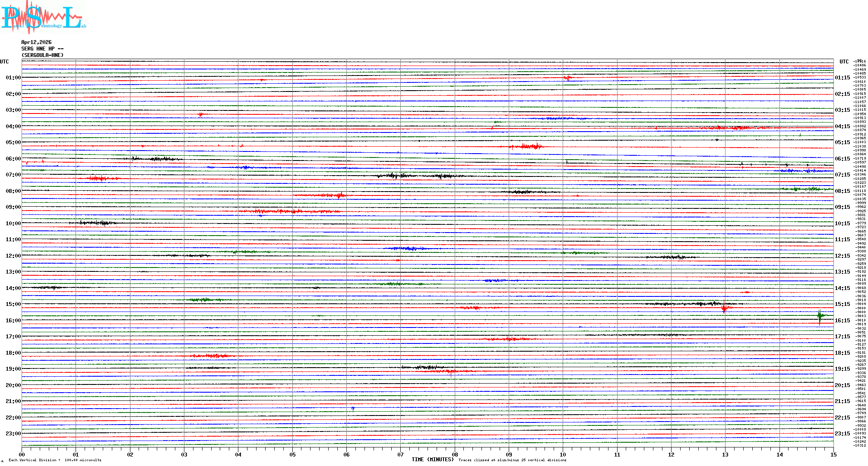Click the TIME (MINUTES) axis title

[x=433, y=460]
